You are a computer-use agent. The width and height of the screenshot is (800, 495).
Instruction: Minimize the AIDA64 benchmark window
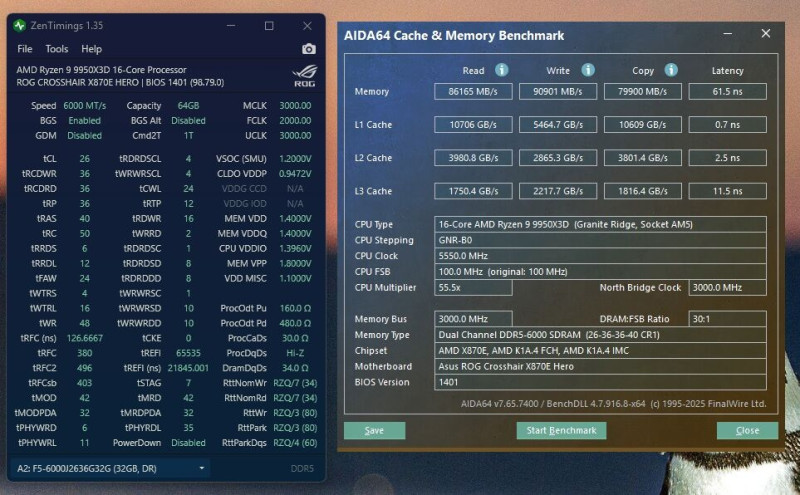point(728,33)
